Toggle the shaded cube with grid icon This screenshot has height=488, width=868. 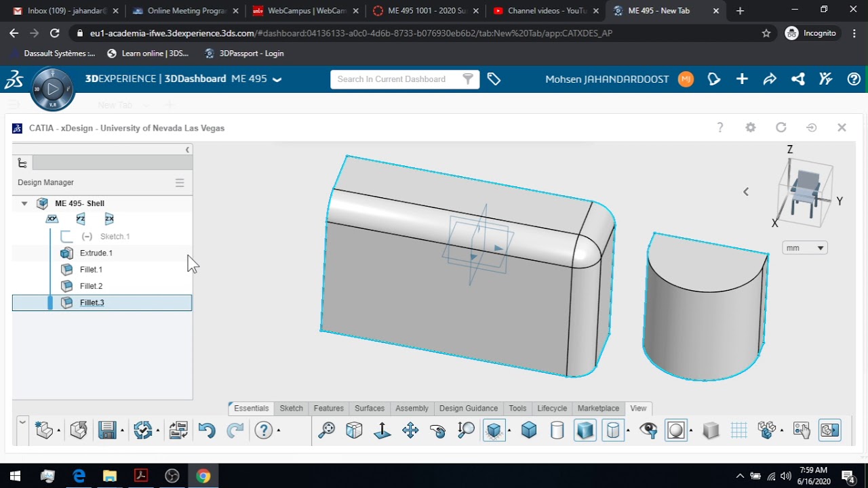494,430
